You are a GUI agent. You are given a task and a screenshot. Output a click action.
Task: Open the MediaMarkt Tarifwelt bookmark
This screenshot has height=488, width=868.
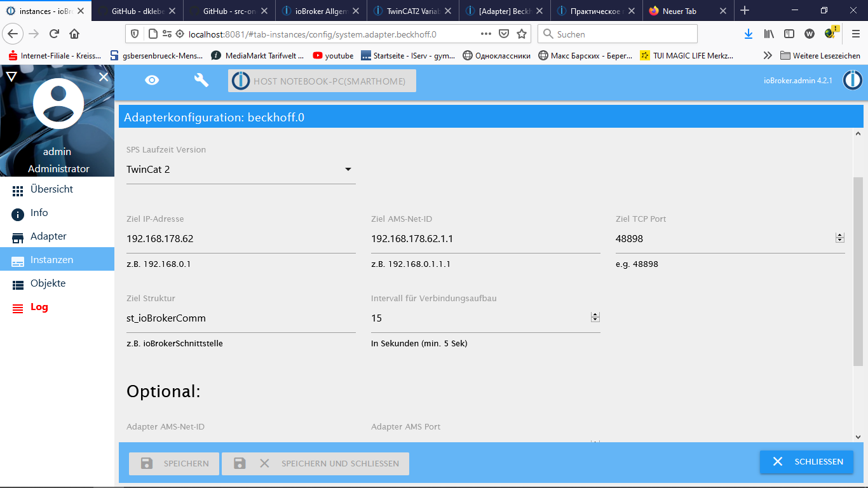257,56
